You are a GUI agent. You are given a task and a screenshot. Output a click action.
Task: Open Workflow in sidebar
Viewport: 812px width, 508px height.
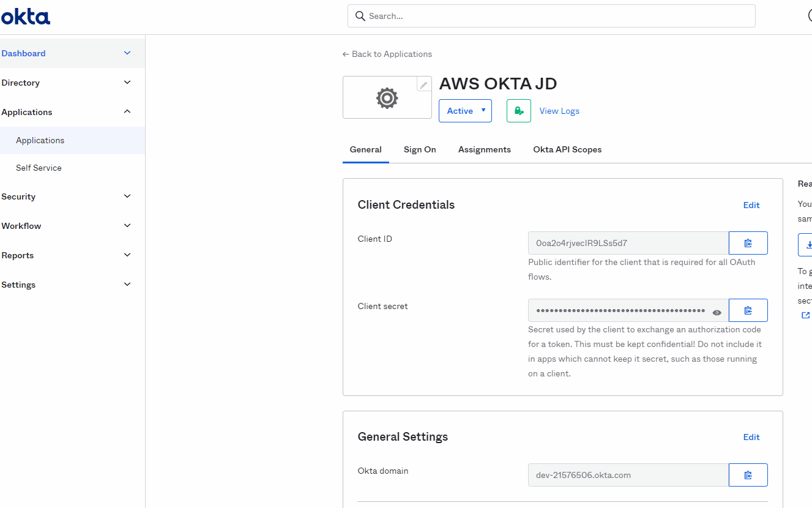(21, 226)
